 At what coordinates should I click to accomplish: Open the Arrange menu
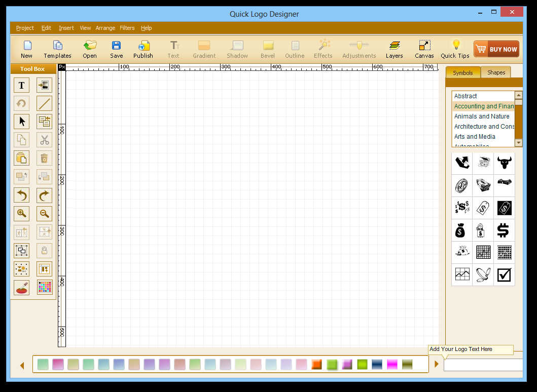pyautogui.click(x=105, y=28)
